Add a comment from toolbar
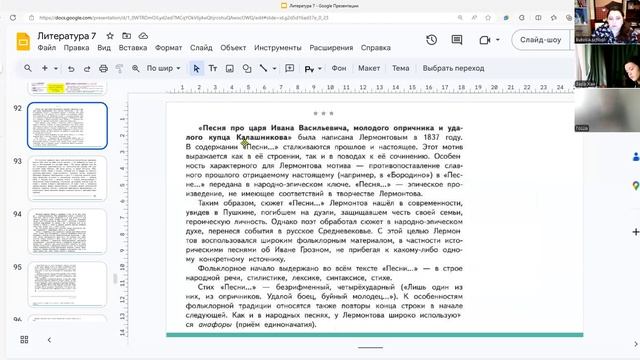Image resolution: width=640 pixels, height=360 pixels. [x=289, y=68]
